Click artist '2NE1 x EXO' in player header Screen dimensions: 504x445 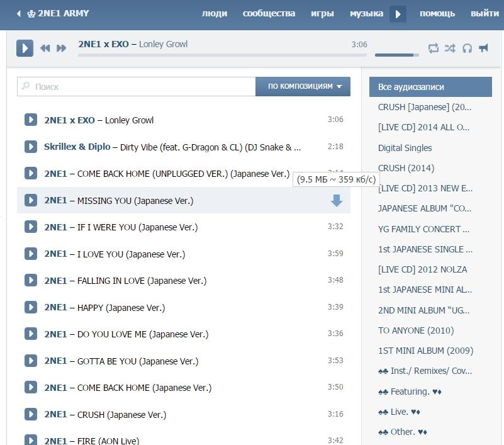point(103,44)
